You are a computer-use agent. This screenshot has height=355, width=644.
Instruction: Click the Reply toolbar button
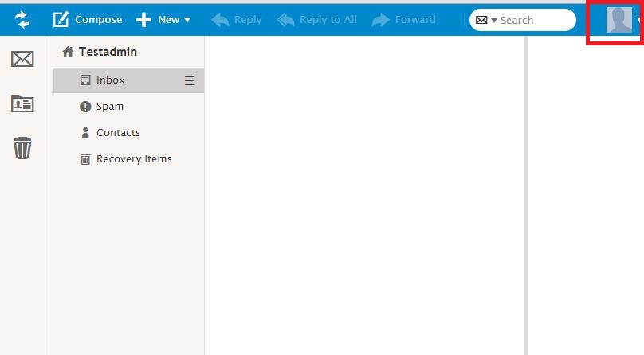[x=237, y=19]
